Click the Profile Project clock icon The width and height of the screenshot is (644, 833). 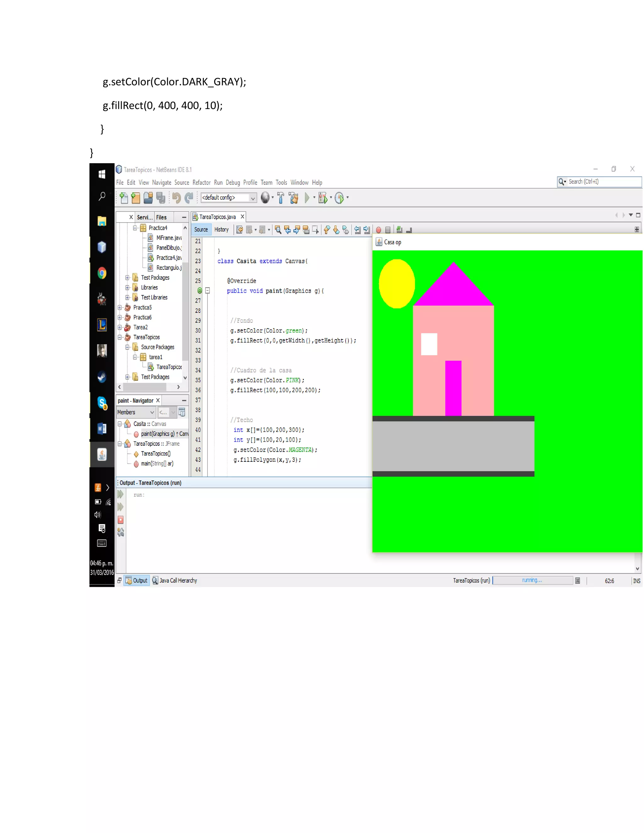(x=339, y=198)
